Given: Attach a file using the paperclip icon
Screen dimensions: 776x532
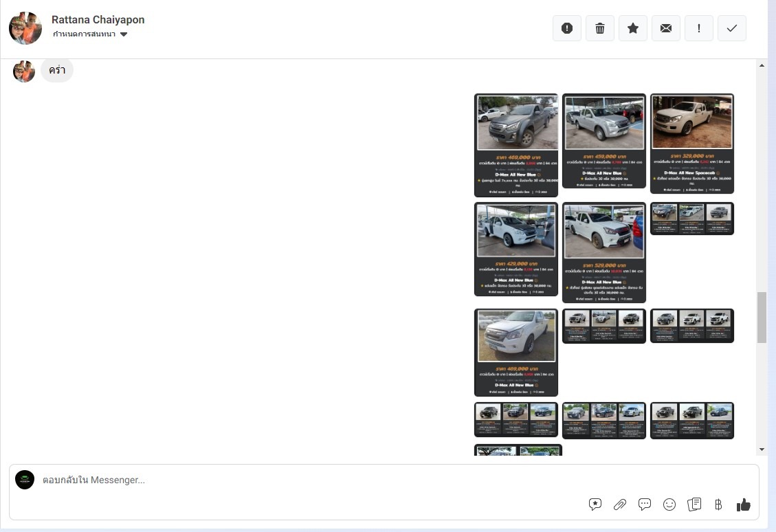Looking at the screenshot, I should pos(620,505).
